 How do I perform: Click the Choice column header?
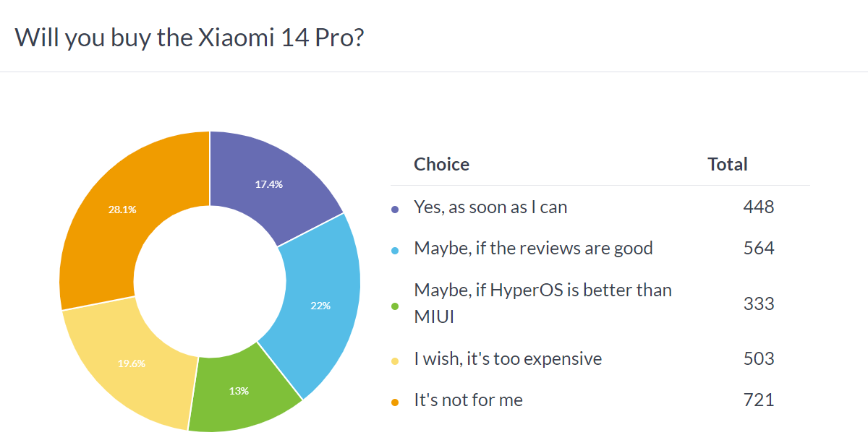441,165
